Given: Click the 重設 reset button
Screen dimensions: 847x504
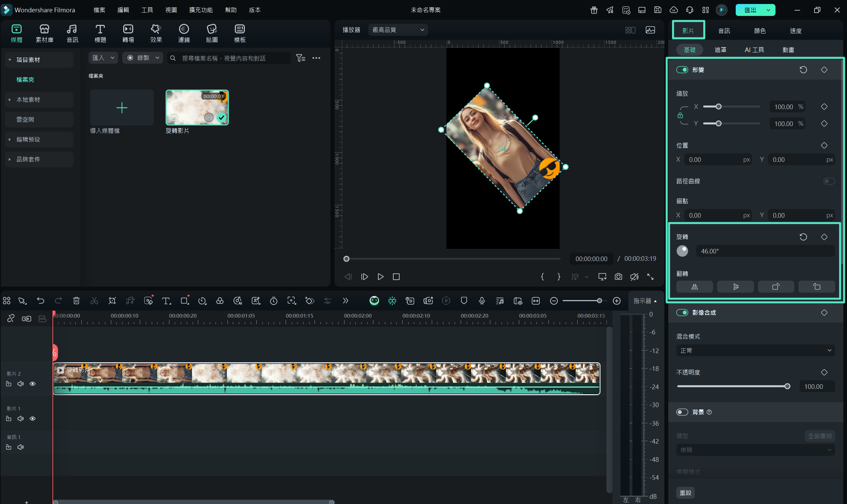Looking at the screenshot, I should click(685, 492).
